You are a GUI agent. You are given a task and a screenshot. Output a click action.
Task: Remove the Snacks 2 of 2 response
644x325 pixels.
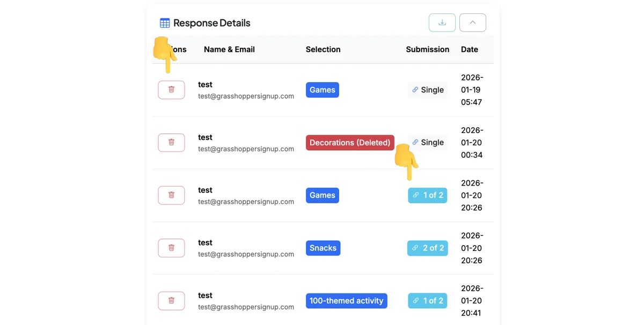171,248
